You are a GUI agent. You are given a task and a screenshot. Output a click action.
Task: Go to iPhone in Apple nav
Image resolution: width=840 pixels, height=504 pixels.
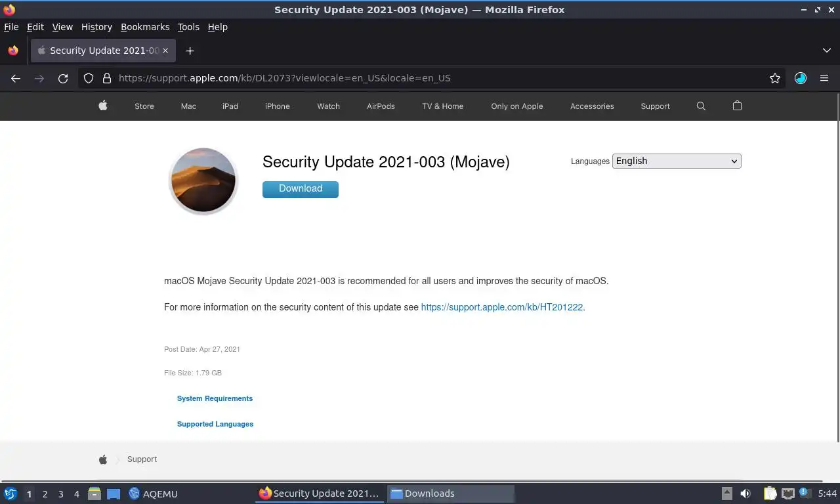[278, 106]
